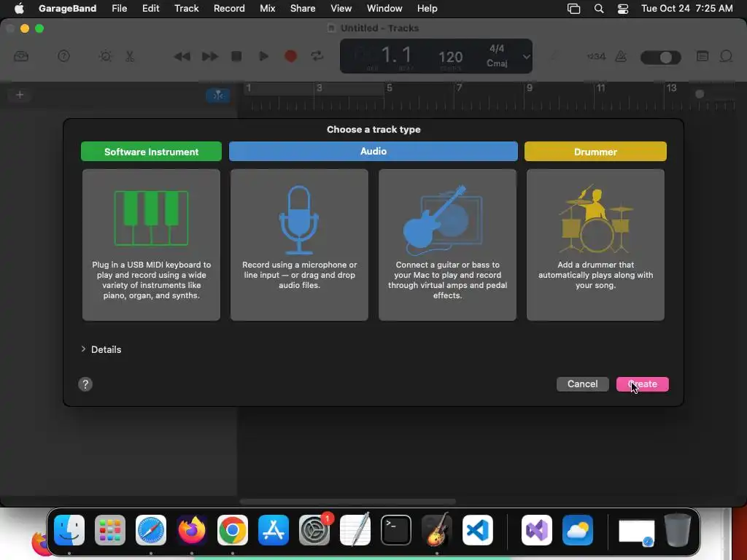The width and height of the screenshot is (747, 560).
Task: Cancel the track type dialog
Action: click(x=583, y=384)
